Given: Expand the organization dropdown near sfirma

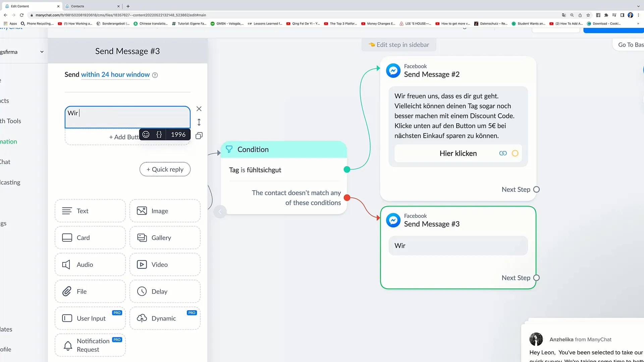Looking at the screenshot, I should coord(42,52).
